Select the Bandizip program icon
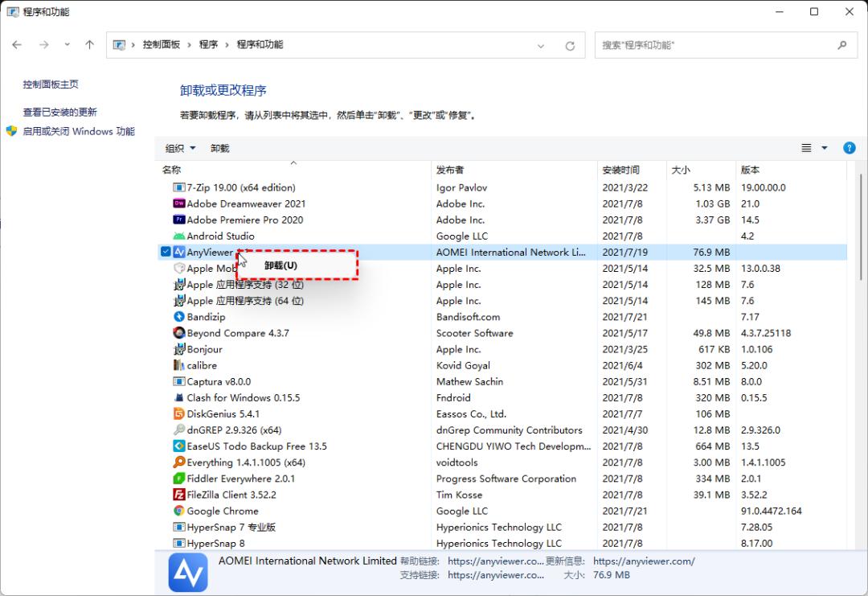Viewport: 868px width, 596px height. coord(178,316)
